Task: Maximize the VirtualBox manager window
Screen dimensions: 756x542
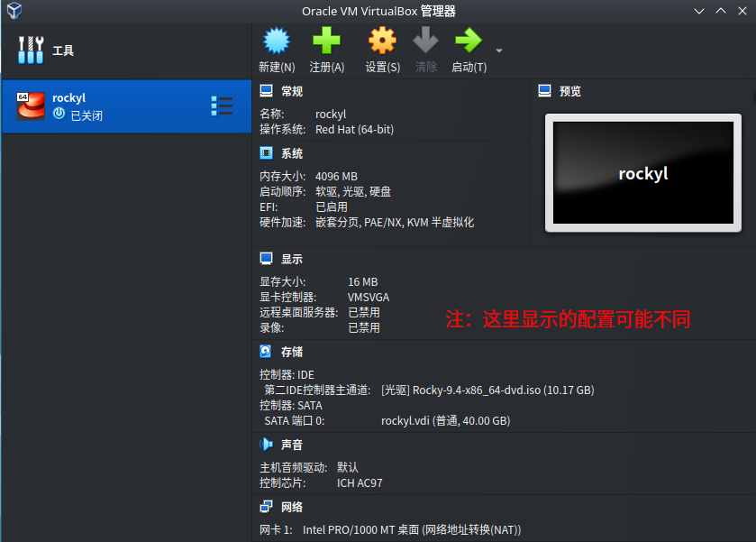Action: tap(721, 11)
